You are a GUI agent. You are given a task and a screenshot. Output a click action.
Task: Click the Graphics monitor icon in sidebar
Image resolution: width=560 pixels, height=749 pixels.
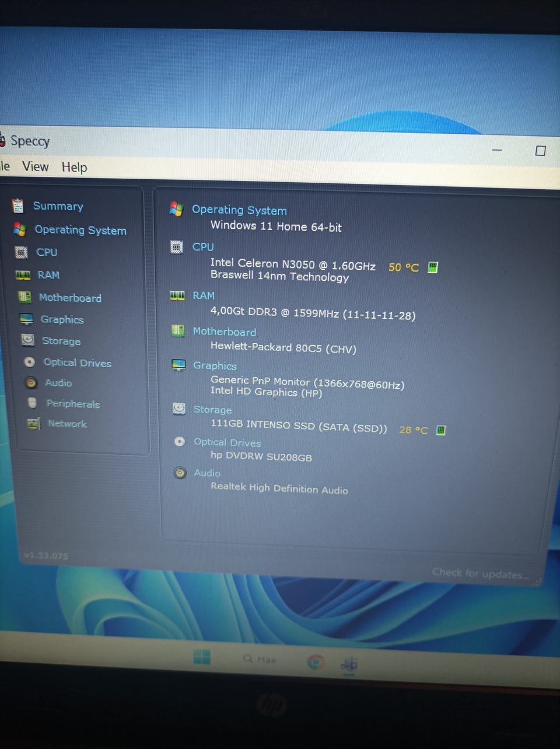click(26, 319)
